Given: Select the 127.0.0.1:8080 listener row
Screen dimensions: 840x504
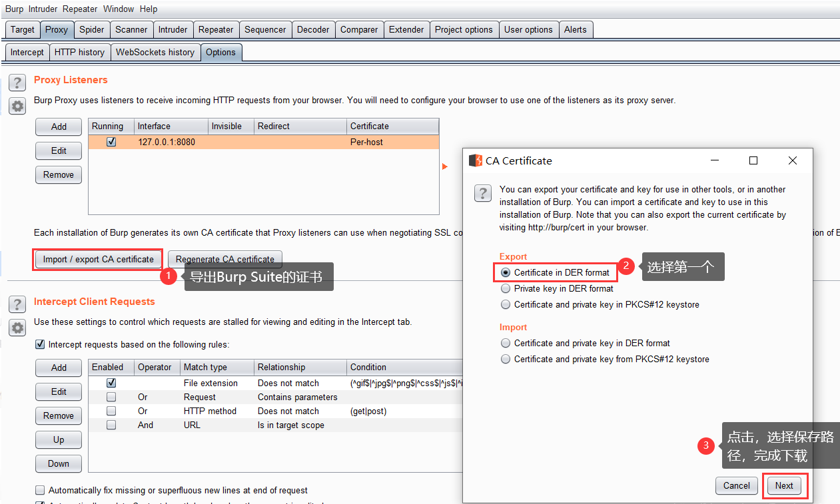Looking at the screenshot, I should (x=264, y=142).
